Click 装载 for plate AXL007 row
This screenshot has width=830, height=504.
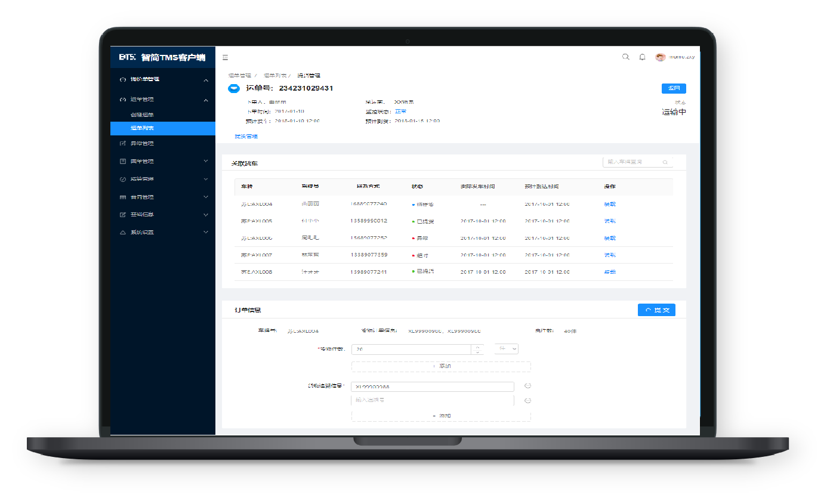tap(610, 255)
